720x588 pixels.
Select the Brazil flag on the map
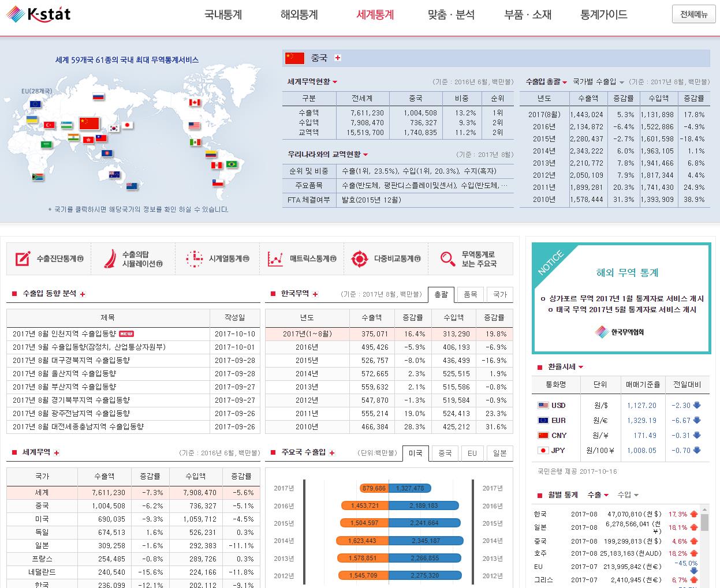click(232, 165)
